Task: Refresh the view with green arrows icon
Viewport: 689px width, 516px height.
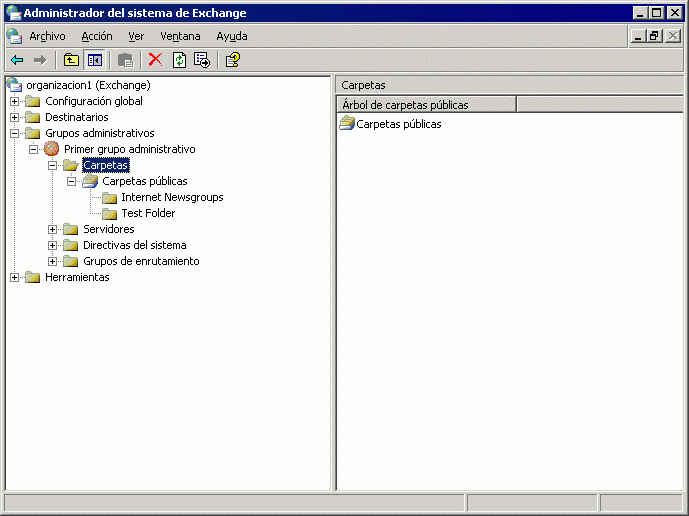Action: (179, 60)
